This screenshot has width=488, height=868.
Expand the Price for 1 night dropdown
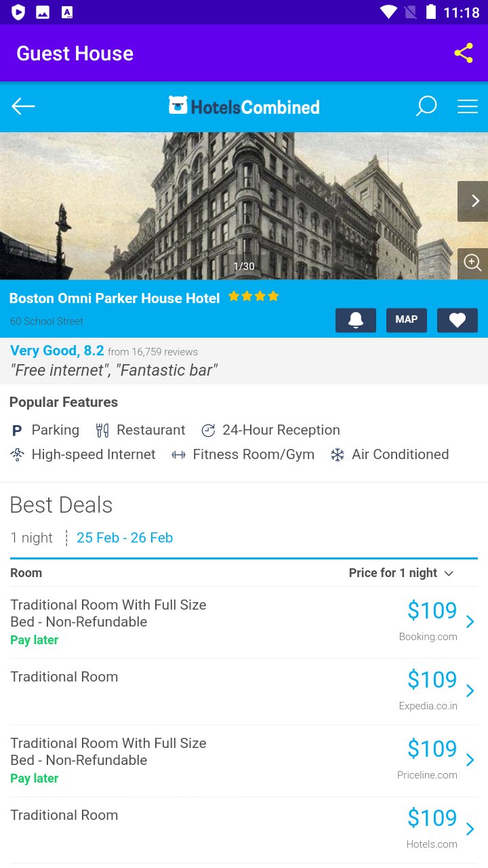401,573
